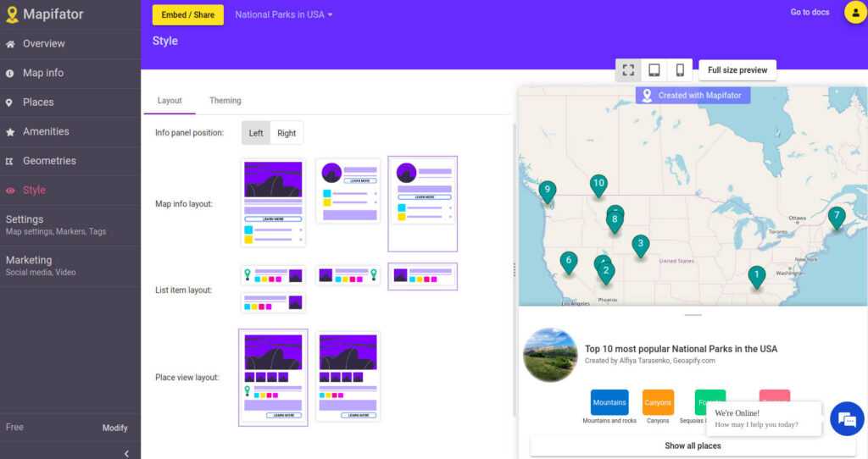Click the Overview home icon in sidebar
Screen dimensions: 868x459
click(x=10, y=44)
